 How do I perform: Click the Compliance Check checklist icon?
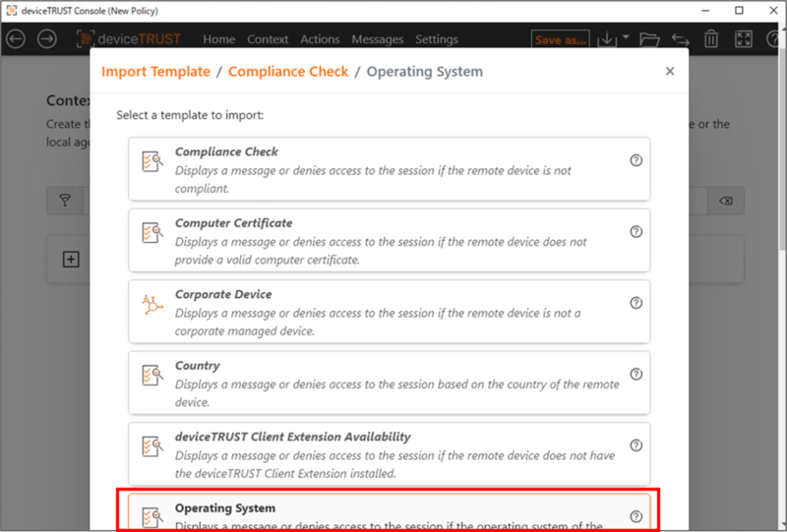[x=152, y=161]
